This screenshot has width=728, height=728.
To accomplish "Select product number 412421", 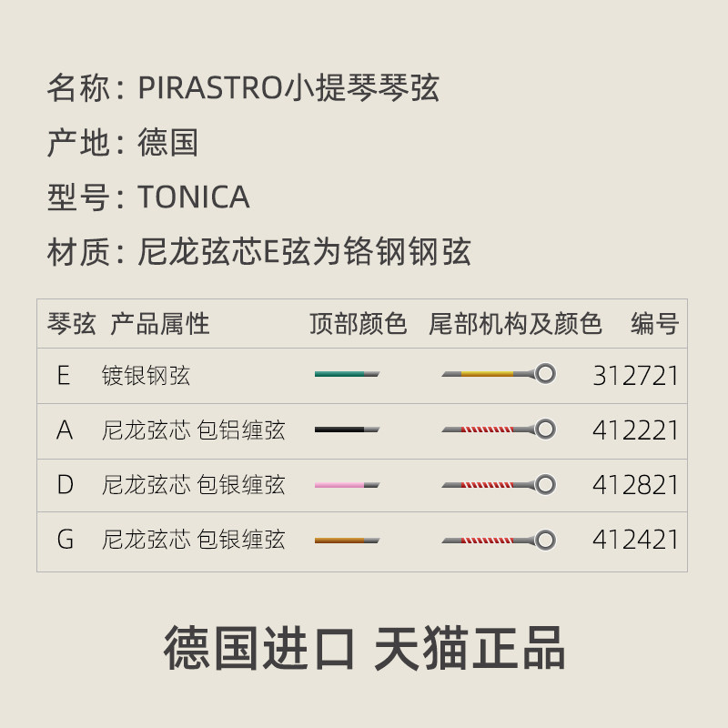I will [635, 540].
